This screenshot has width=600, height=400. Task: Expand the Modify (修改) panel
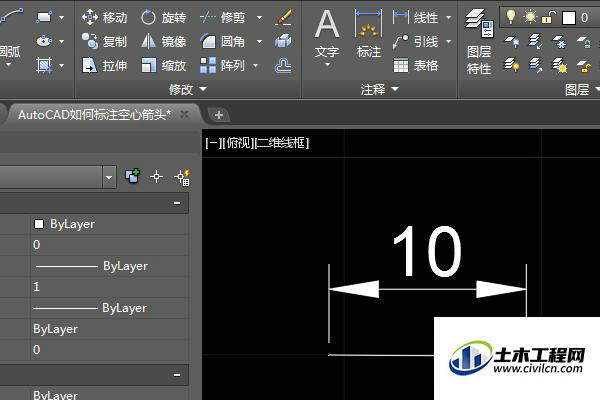(x=188, y=89)
